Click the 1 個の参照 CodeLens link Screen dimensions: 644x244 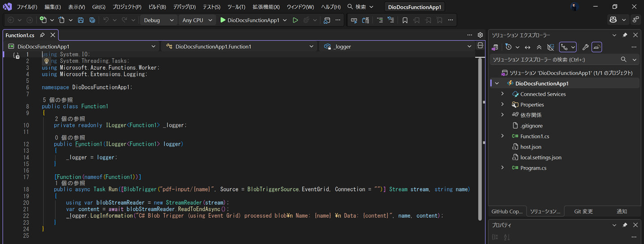(x=70, y=183)
